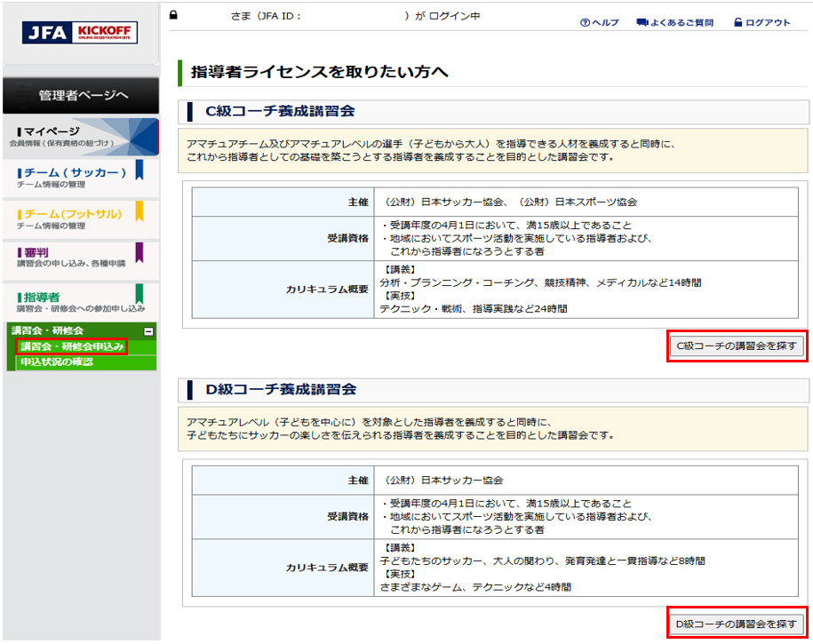
Task: Open the マイページ menu item
Action: coord(81,137)
